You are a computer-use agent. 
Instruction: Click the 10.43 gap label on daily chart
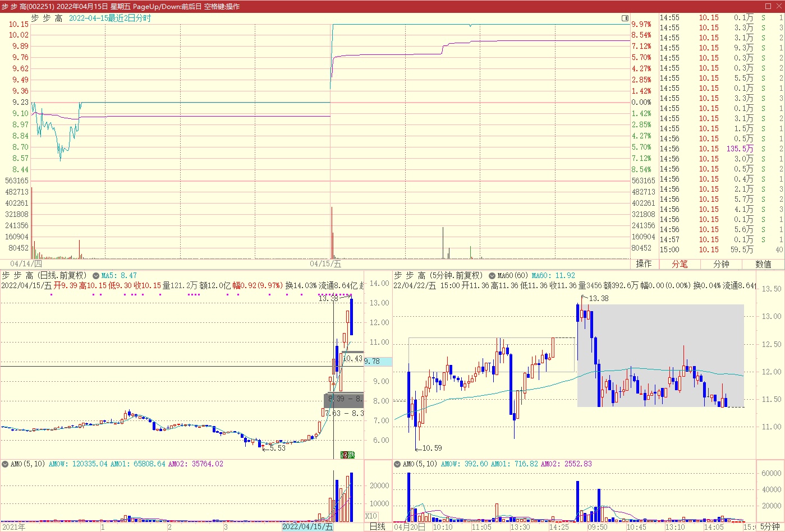[352, 358]
